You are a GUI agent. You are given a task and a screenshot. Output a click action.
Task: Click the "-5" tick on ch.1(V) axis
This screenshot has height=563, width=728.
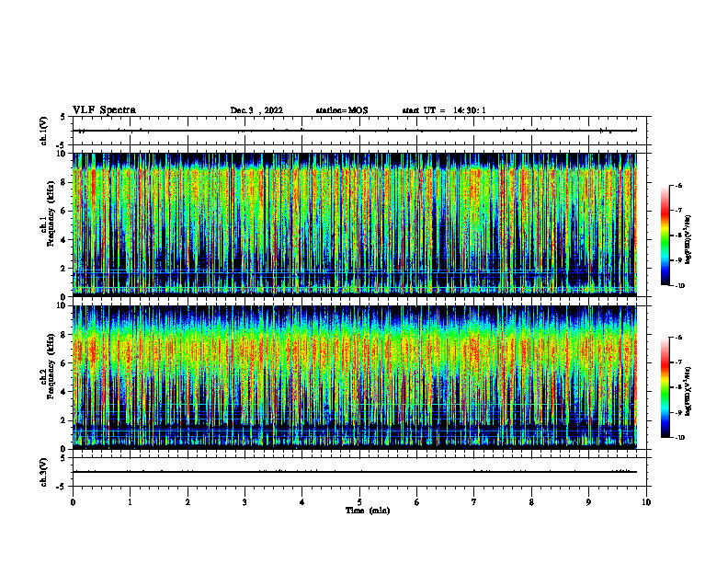pyautogui.click(x=62, y=145)
